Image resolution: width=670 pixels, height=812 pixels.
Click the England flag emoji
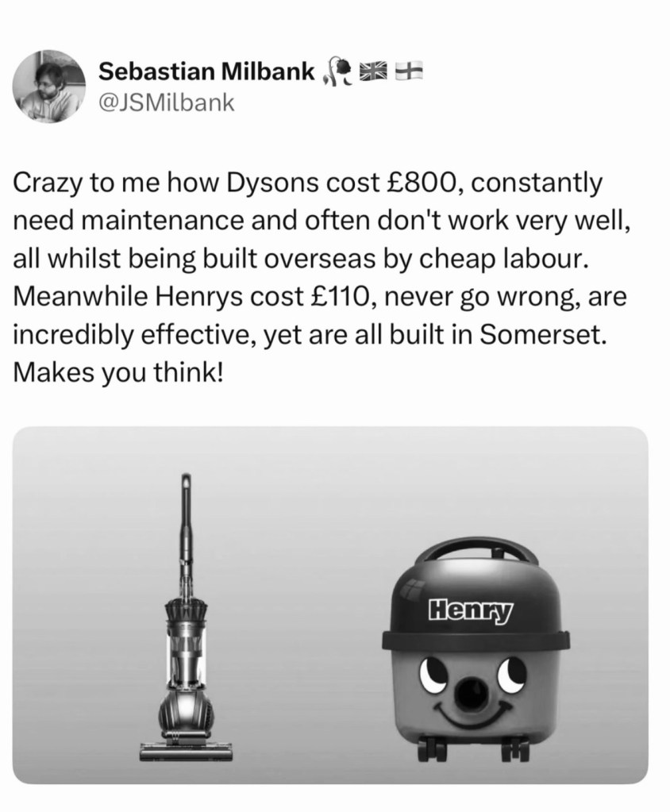409,71
